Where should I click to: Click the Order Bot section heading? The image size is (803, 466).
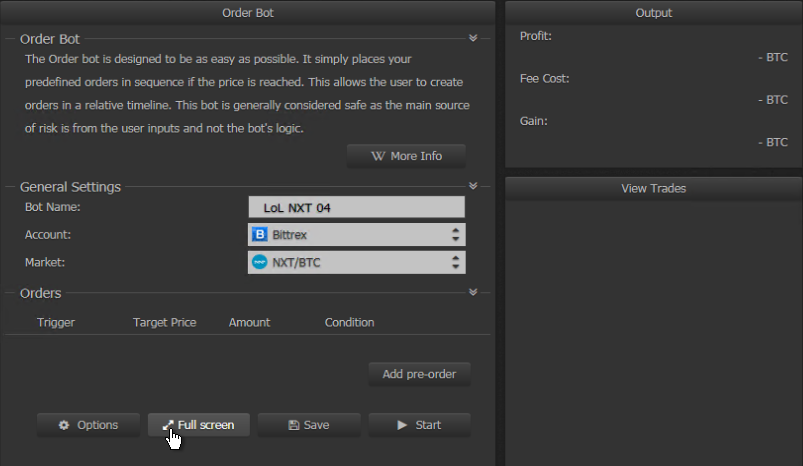(50, 39)
